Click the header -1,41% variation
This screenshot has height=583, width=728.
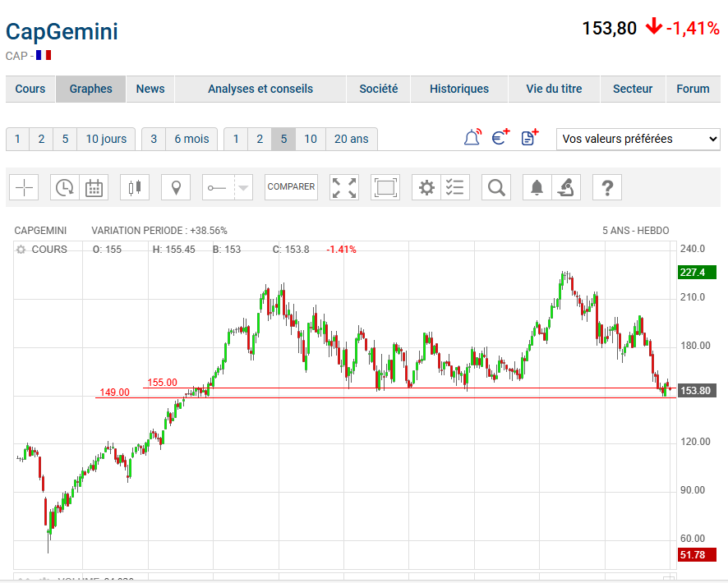pyautogui.click(x=692, y=28)
